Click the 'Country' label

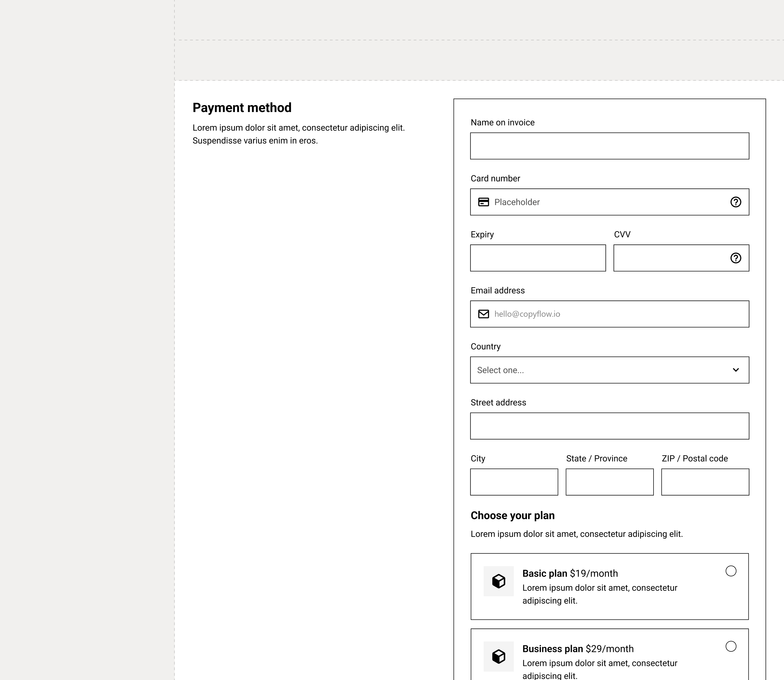coord(486,346)
